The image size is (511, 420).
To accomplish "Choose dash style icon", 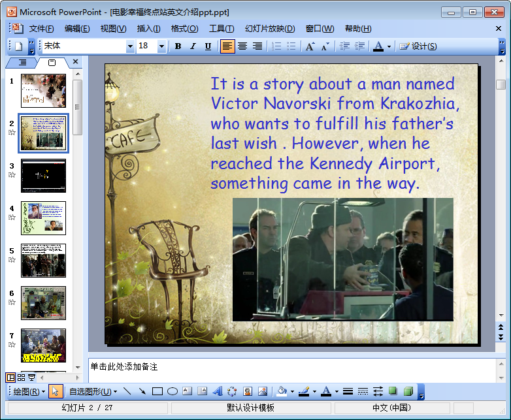I will [x=363, y=391].
